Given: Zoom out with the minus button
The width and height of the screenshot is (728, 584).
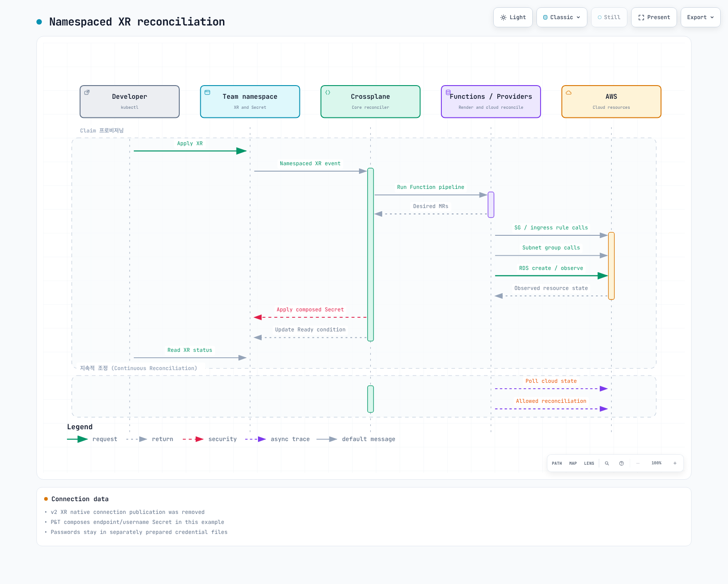Looking at the screenshot, I should [x=638, y=463].
